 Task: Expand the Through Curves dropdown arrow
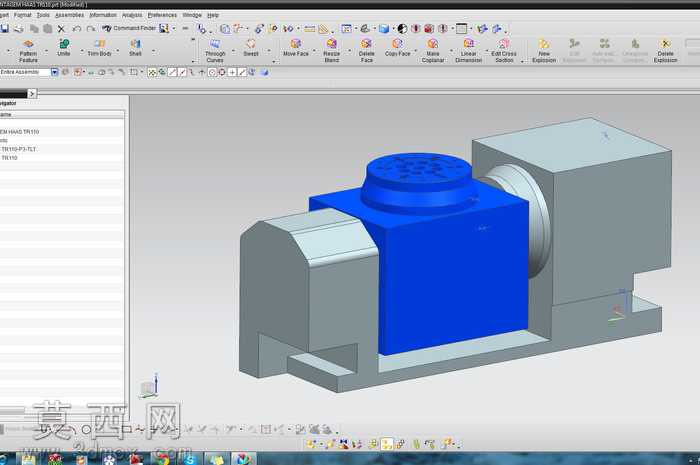tap(233, 51)
